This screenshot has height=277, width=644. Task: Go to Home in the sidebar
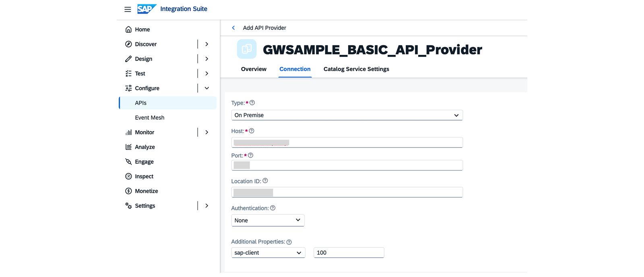(142, 29)
